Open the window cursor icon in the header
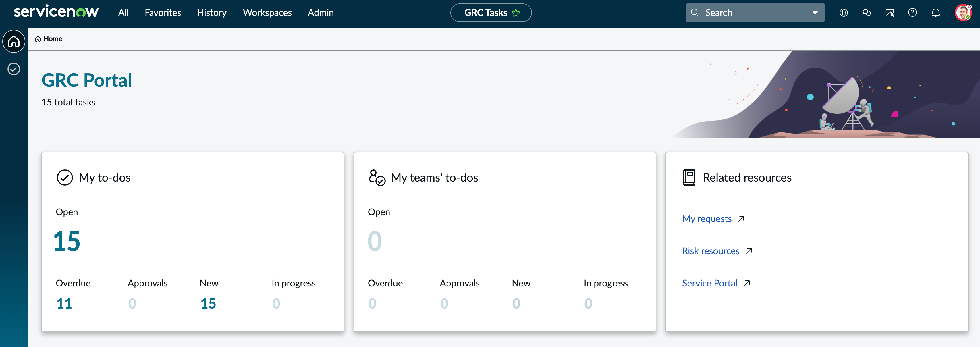Viewport: 980px width, 347px height. [890, 13]
